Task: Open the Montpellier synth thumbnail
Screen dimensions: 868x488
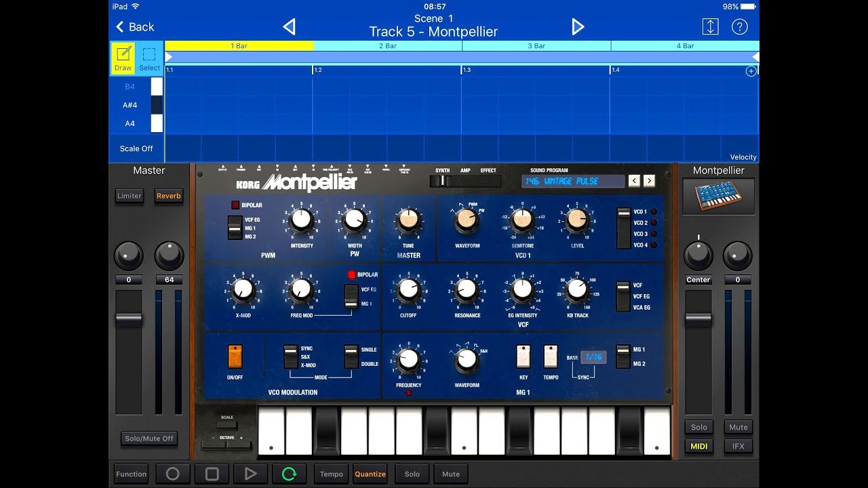Action: click(719, 197)
